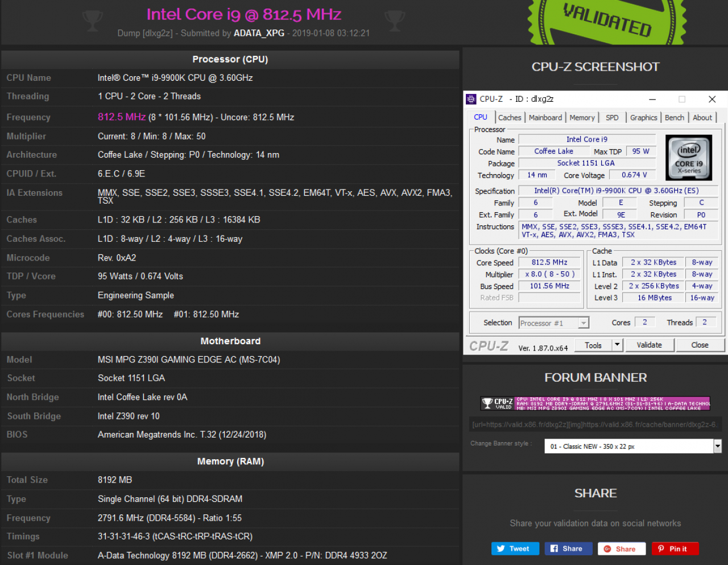Close the CPU-Z window with X

tap(712, 99)
